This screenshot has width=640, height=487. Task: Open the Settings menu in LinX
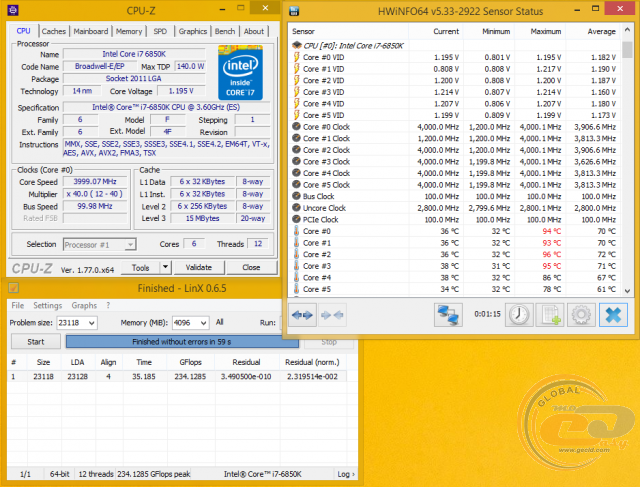pos(47,305)
